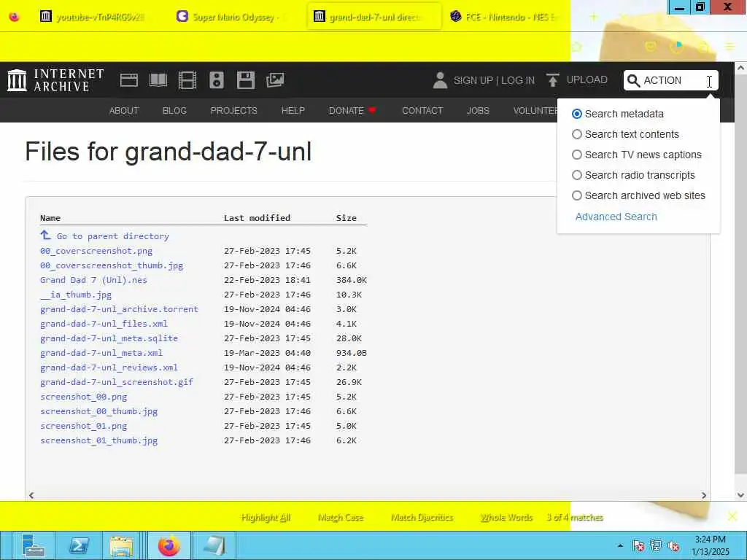The image size is (747, 560).
Task: Click the action center flag tray icon
Action: coord(638,545)
